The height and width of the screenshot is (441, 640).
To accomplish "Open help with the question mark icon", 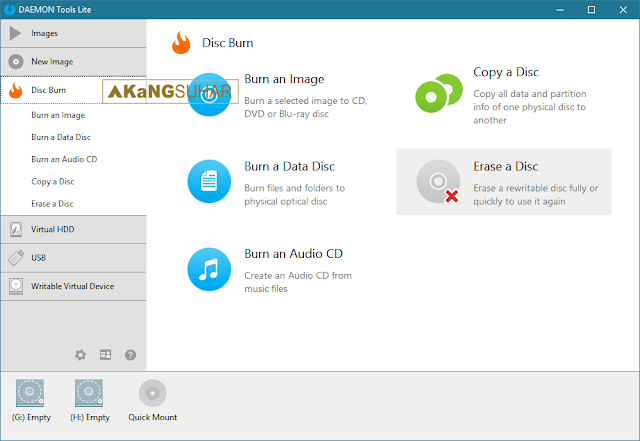I will pos(131,355).
